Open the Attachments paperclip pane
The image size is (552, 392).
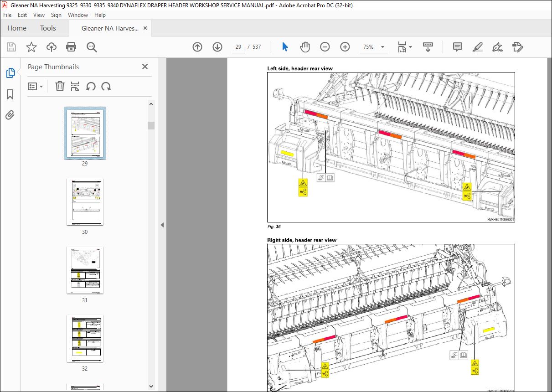point(10,115)
